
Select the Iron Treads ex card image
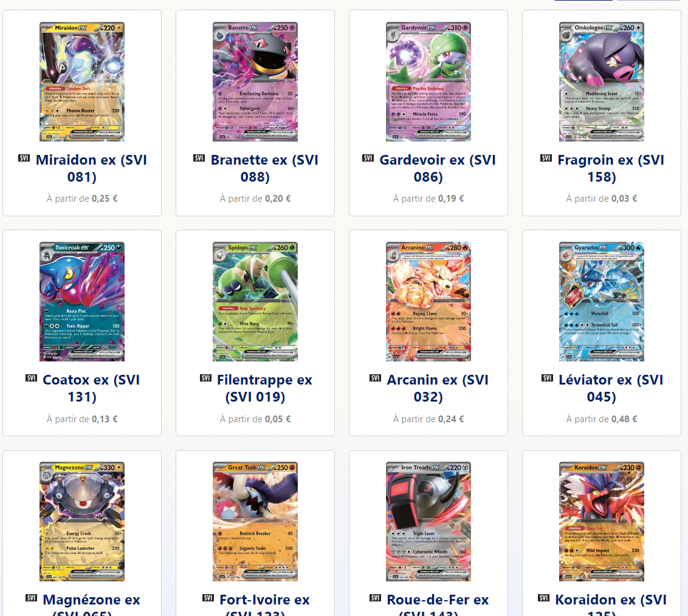(x=428, y=522)
